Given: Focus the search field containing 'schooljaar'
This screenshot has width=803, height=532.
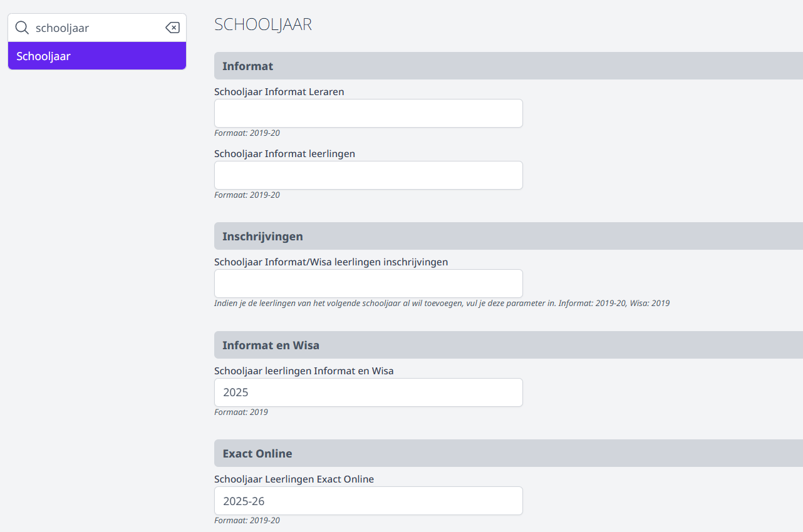Looking at the screenshot, I should 97,28.
